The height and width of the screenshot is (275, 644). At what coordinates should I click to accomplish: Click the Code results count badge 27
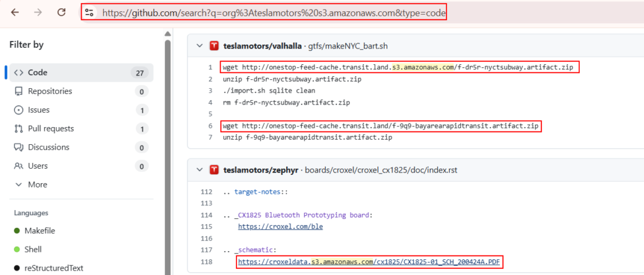click(140, 73)
